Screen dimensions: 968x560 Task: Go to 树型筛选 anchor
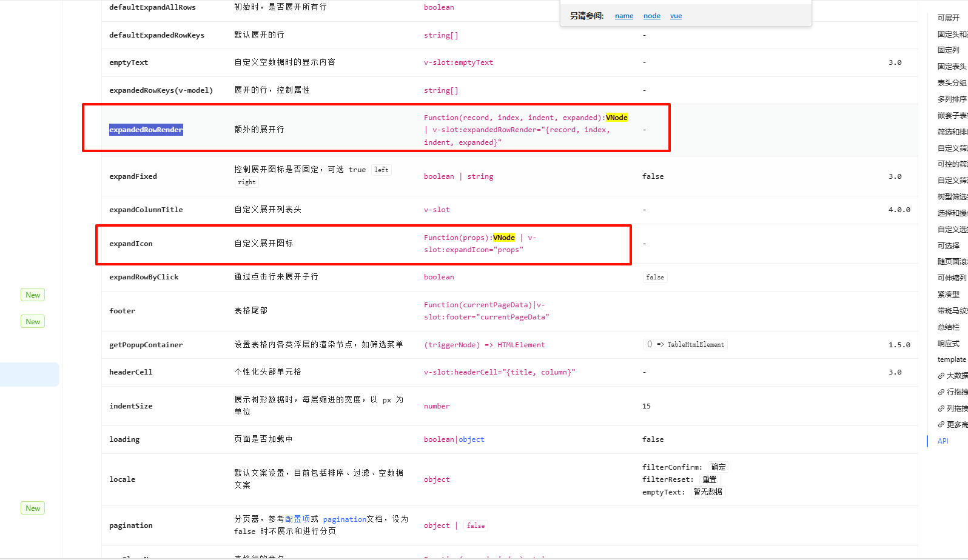tap(952, 197)
